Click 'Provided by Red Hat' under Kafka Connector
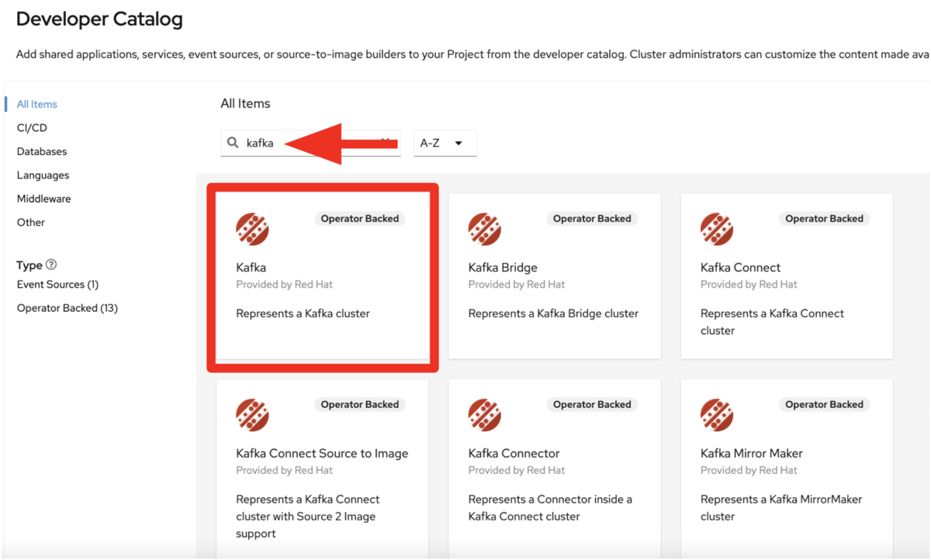Image resolution: width=931 pixels, height=560 pixels. click(517, 471)
